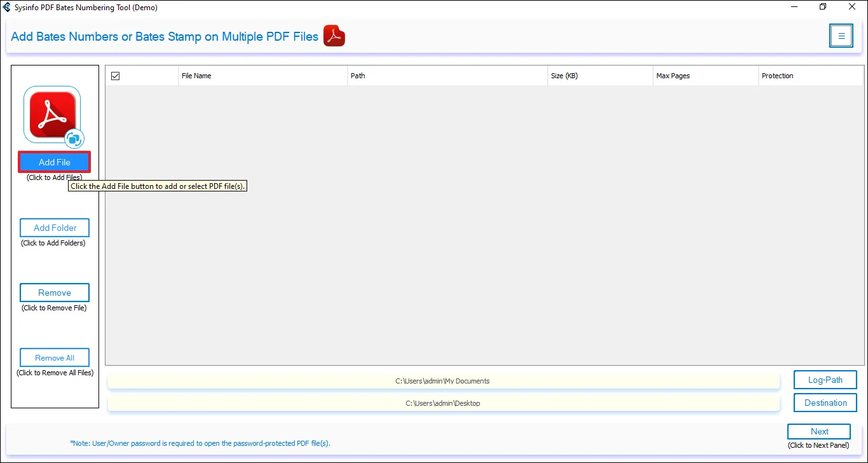Click the Max Pages column header
Viewport: 868px width, 463px height.
point(706,76)
